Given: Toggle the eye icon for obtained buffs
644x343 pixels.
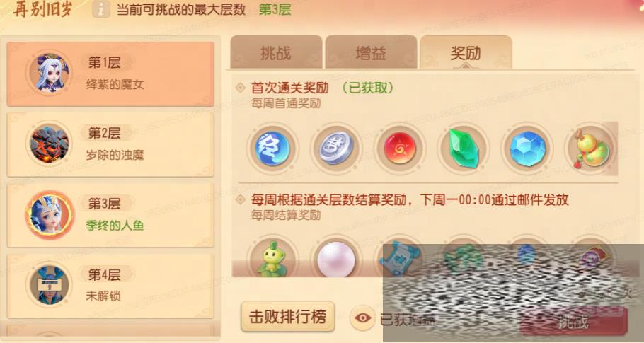Looking at the screenshot, I should coord(362,318).
